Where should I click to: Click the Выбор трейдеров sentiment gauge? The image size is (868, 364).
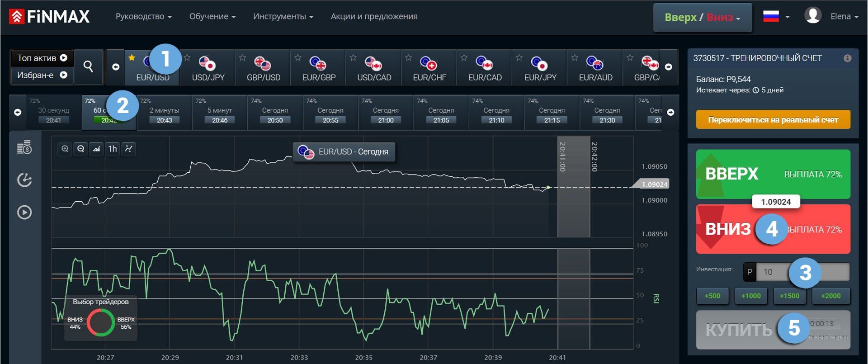[x=100, y=317]
